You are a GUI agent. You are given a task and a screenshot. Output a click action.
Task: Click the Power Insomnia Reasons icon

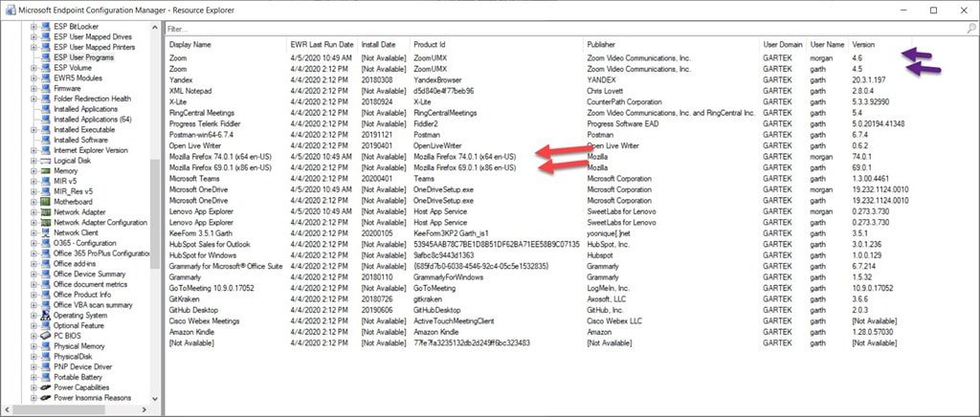tap(45, 398)
